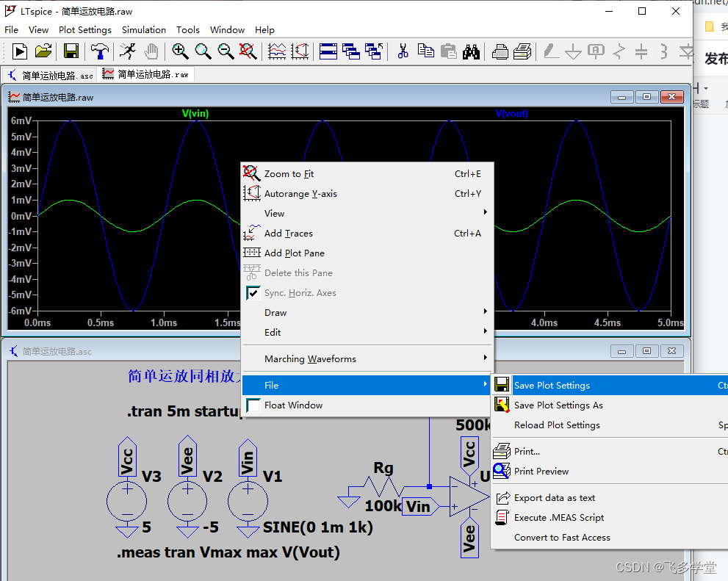This screenshot has height=581, width=728.
Task: Click the blue V(vout) trace label
Action: (511, 113)
